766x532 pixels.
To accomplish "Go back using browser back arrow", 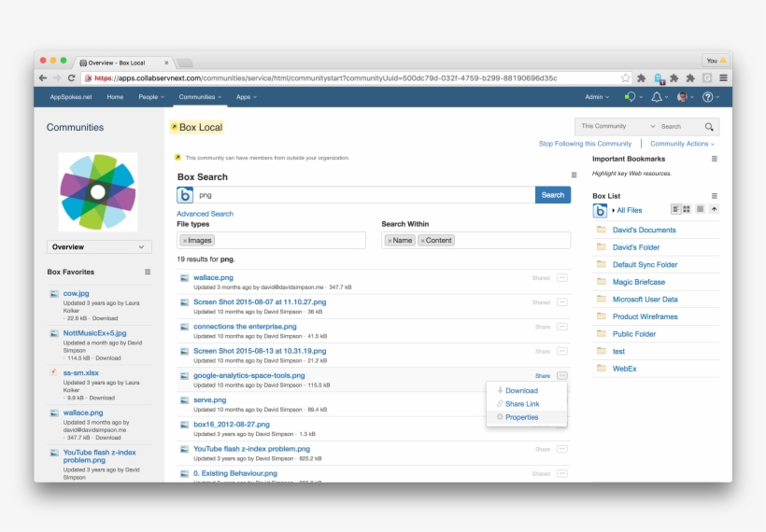I will 43,78.
